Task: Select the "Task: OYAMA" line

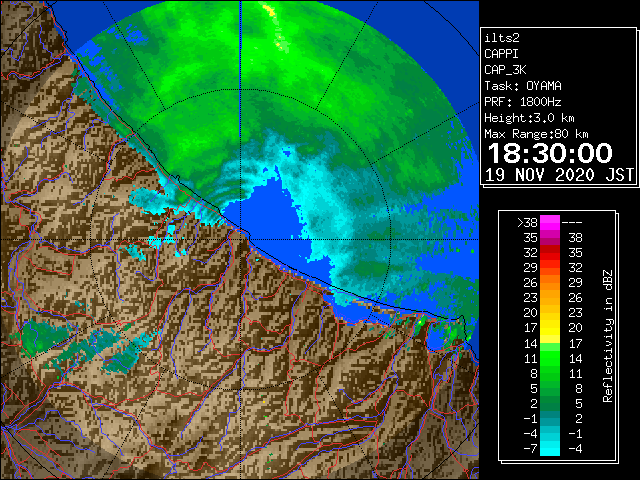Action: coord(523,86)
